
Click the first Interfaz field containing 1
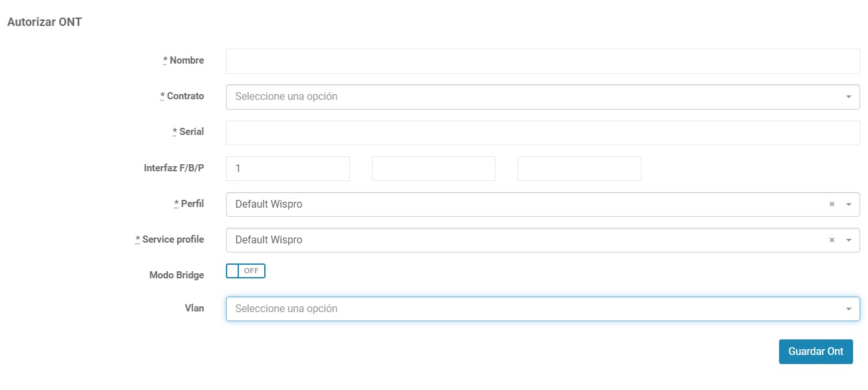(288, 169)
